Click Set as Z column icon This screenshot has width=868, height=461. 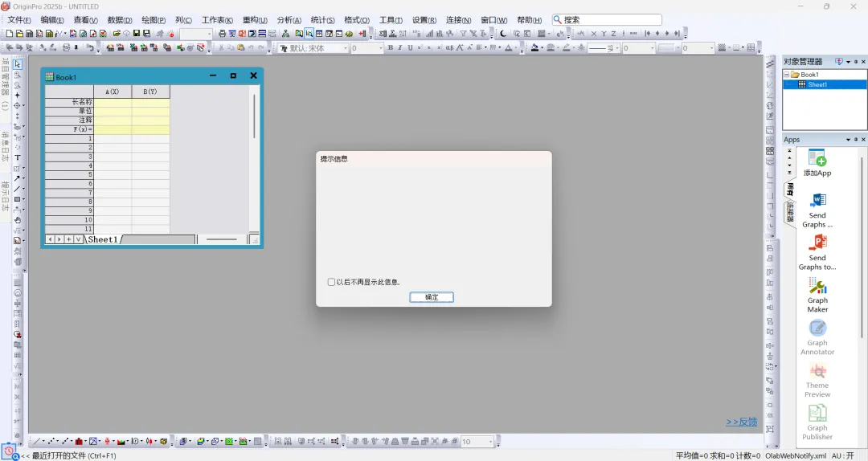[x=613, y=34]
